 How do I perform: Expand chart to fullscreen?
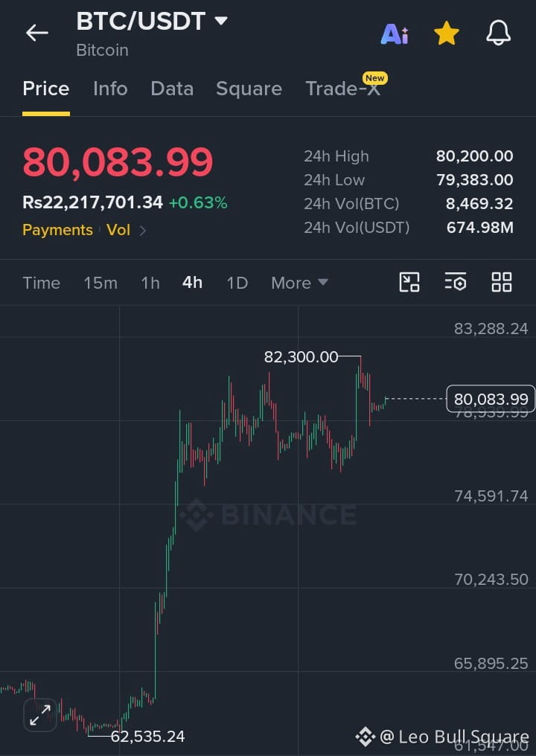[40, 715]
